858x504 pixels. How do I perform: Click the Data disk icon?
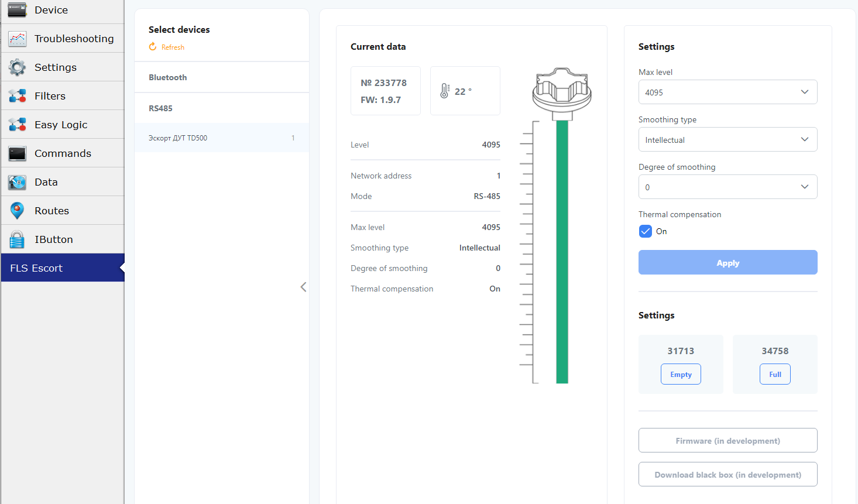(x=17, y=182)
